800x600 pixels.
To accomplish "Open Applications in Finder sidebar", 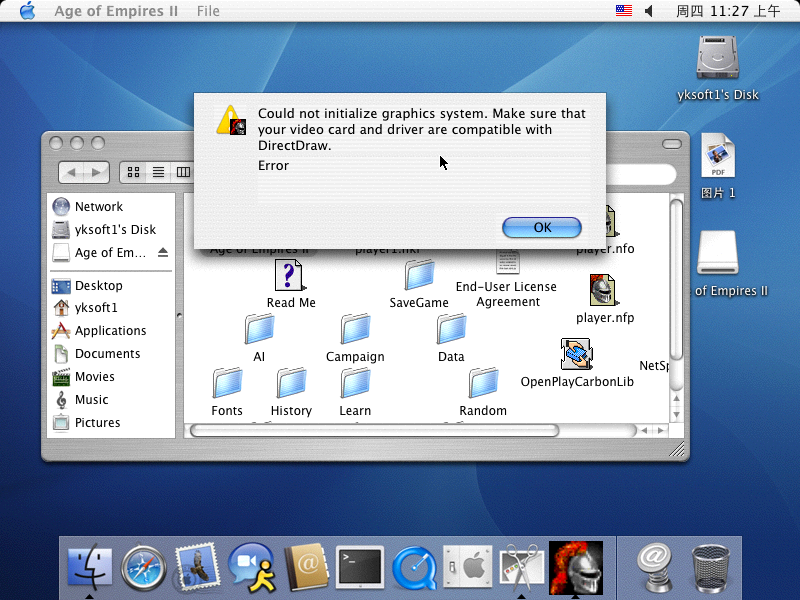I will click(99, 331).
